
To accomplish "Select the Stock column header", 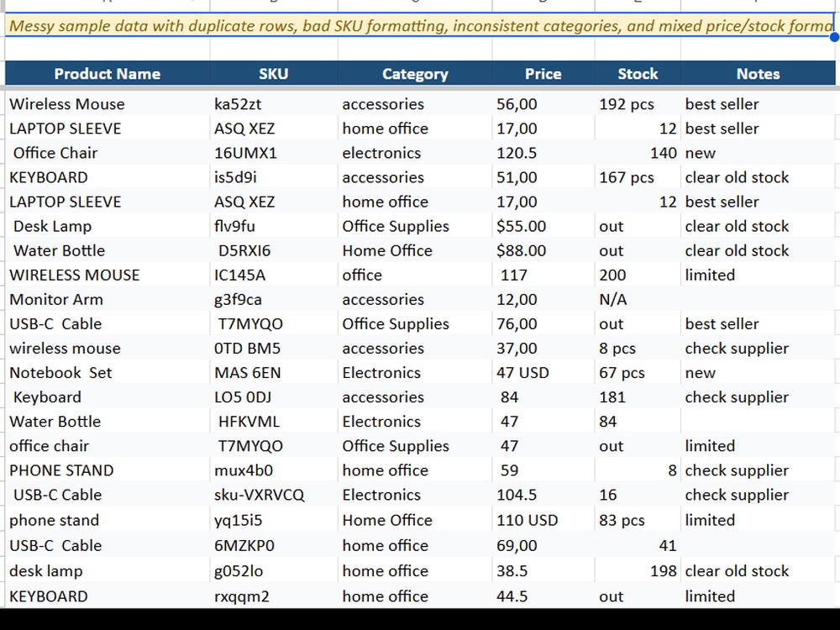I will pos(638,73).
